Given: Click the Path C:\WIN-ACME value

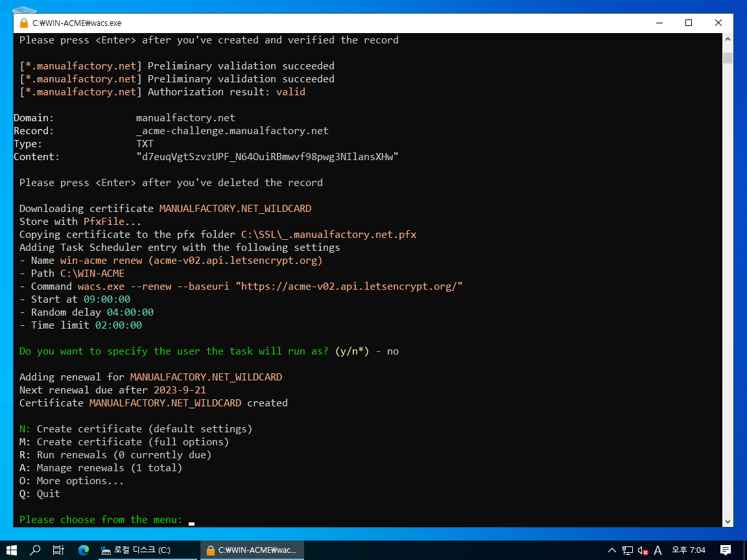Looking at the screenshot, I should [x=93, y=274].
